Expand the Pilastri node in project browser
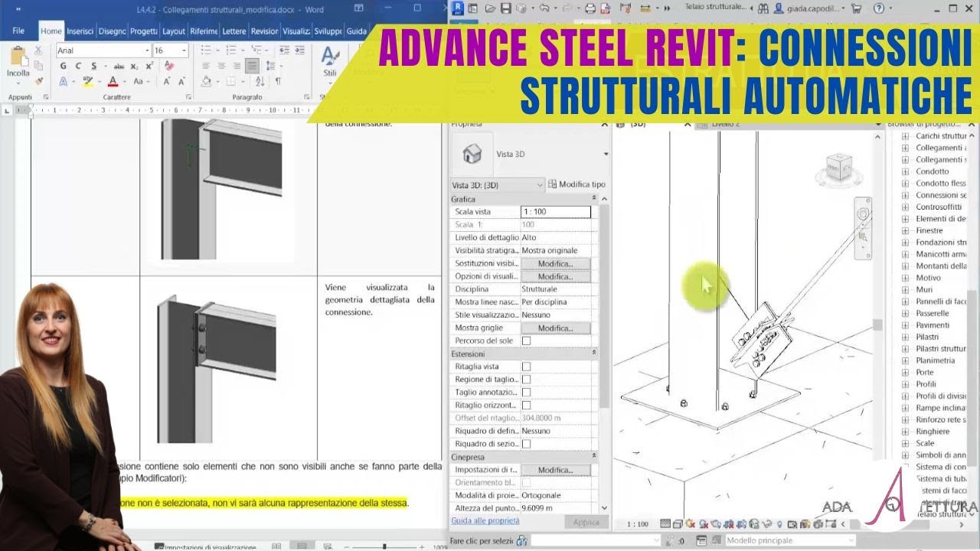 click(905, 337)
